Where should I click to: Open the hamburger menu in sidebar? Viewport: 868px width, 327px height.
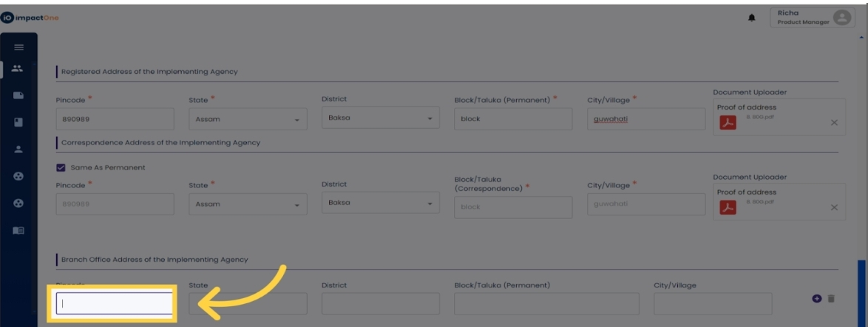[x=18, y=48]
